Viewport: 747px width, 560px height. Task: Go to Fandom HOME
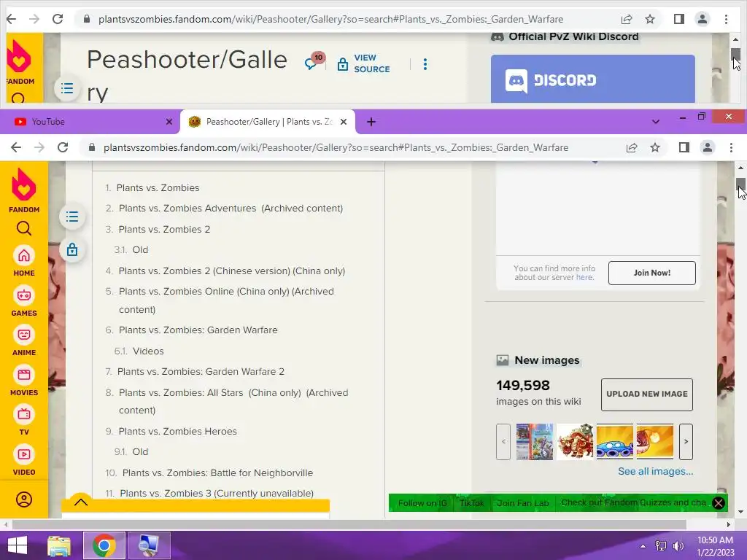(x=24, y=261)
